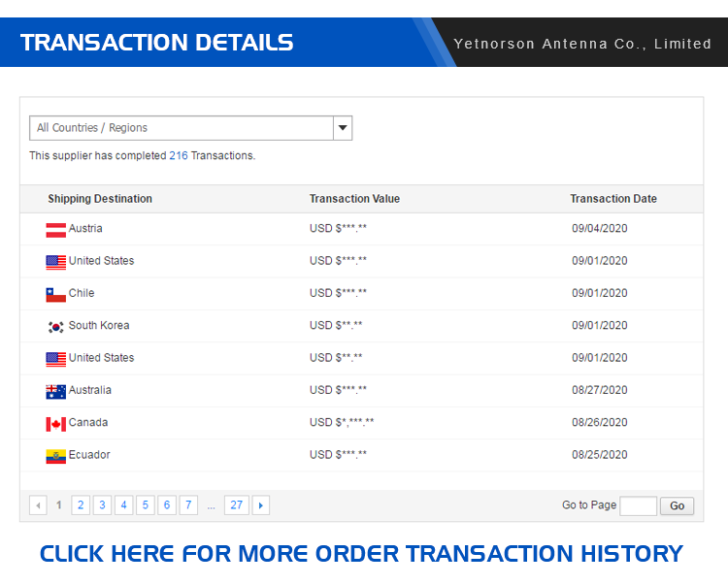Click the Transaction Date column header
The image size is (728, 585).
pos(613,199)
